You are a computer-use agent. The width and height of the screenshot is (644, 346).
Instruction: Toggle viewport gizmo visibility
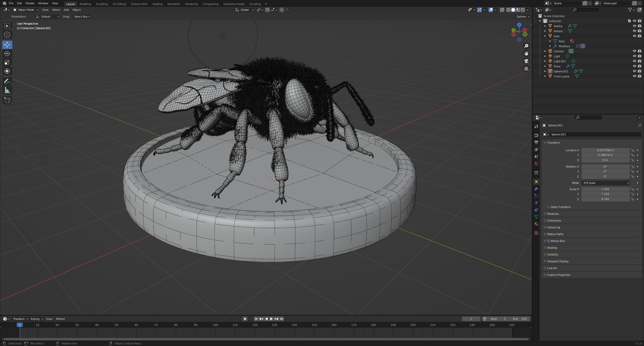[479, 10]
